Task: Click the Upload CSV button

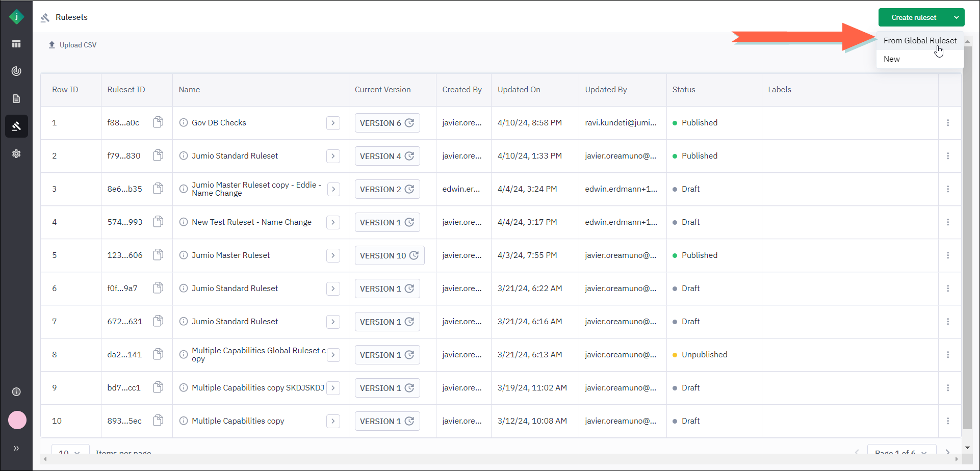Action: point(72,45)
